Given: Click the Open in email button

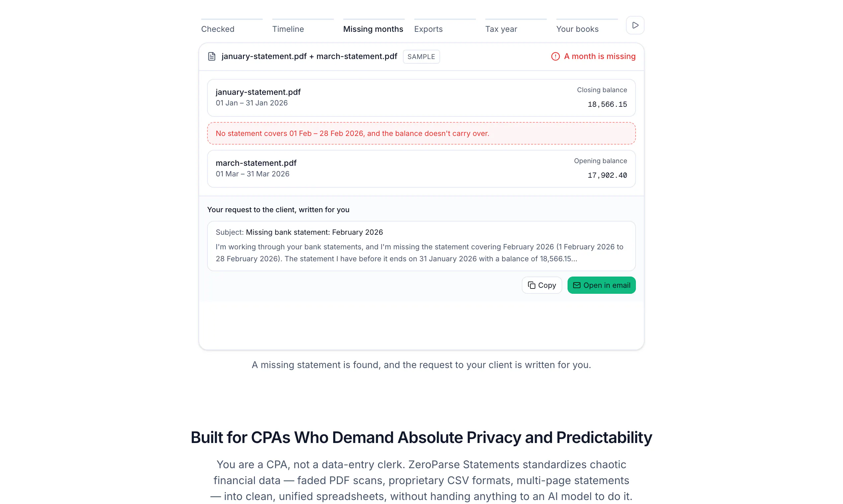Looking at the screenshot, I should pos(601,285).
